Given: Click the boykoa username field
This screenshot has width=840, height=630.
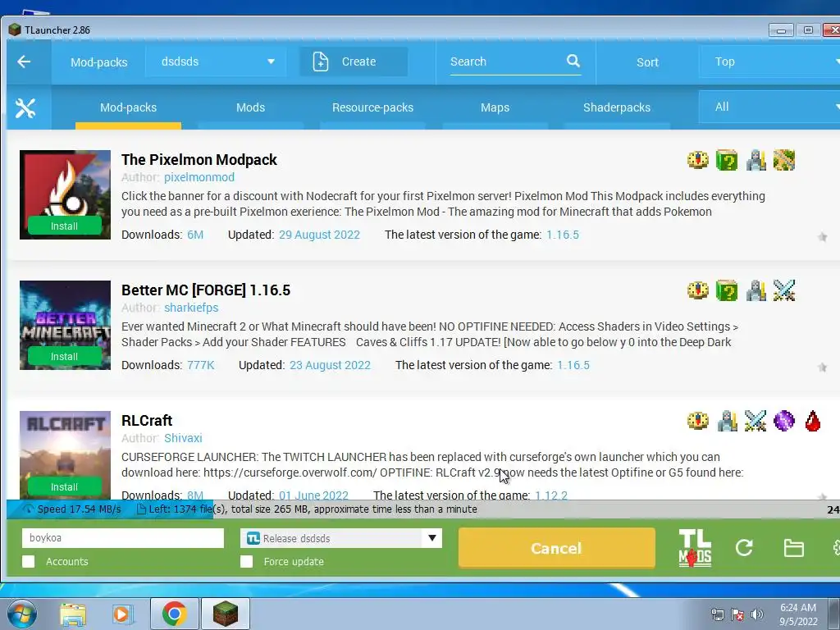Looking at the screenshot, I should point(123,538).
